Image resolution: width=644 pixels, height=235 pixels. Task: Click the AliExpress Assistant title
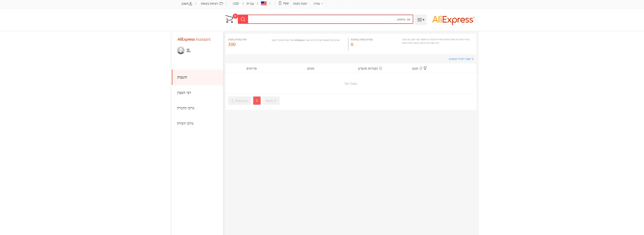pos(194,39)
